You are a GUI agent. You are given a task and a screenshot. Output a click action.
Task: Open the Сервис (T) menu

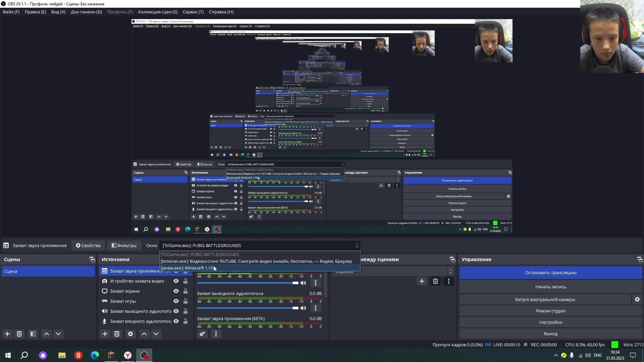coord(193,12)
